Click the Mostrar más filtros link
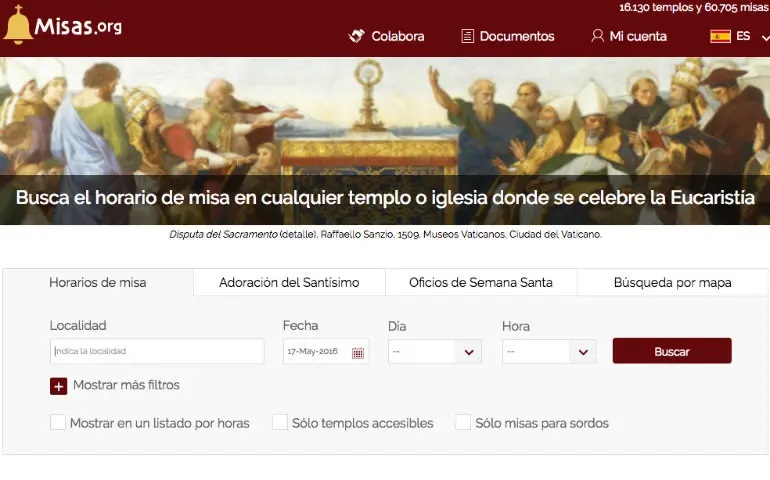Screen dimensions: 770x480 point(126,385)
